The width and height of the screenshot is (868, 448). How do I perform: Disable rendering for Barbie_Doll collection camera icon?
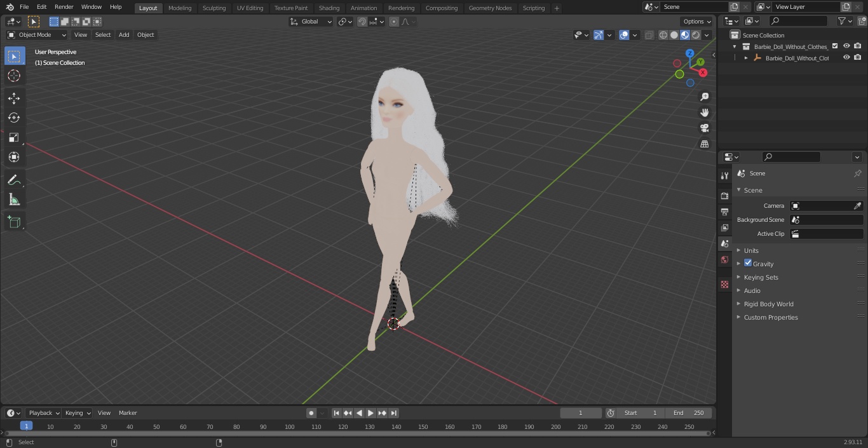pyautogui.click(x=858, y=46)
